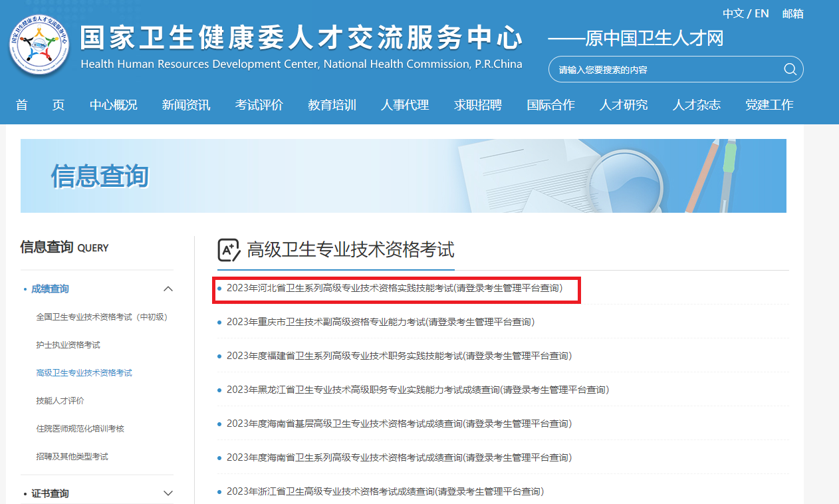Select 技能人才评价 in sidebar
This screenshot has width=839, height=504.
click(x=60, y=401)
